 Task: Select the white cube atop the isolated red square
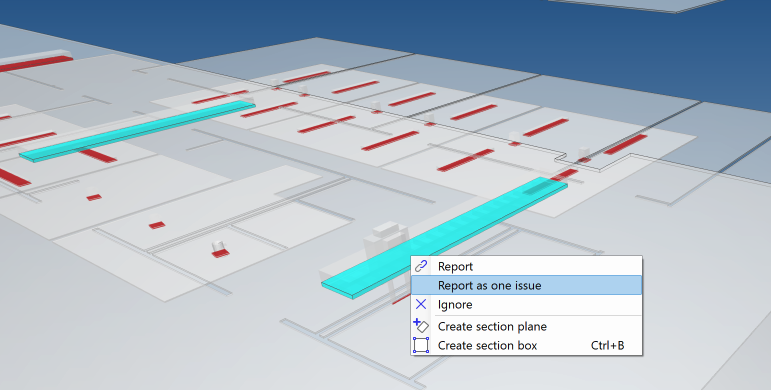coord(218,246)
